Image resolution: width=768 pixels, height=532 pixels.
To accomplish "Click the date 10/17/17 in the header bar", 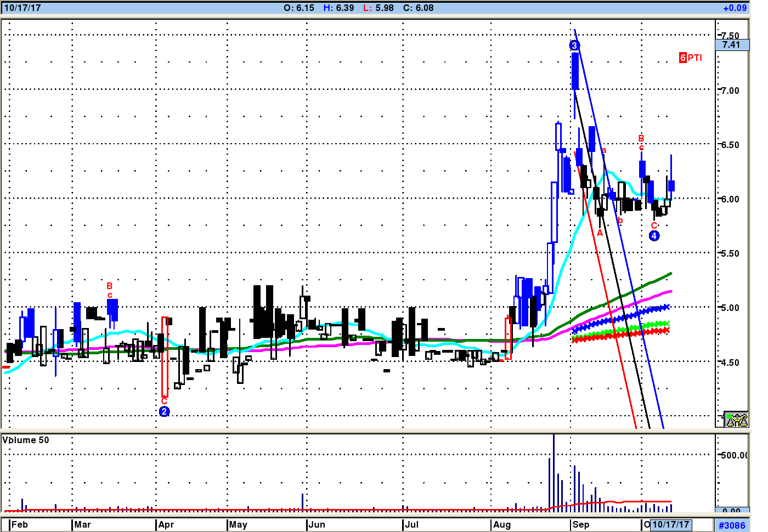I will 22,8.
